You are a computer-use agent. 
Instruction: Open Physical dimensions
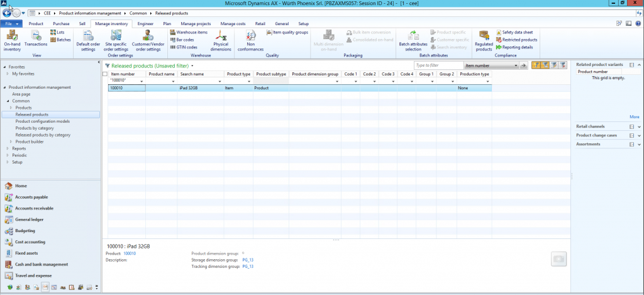tap(221, 41)
